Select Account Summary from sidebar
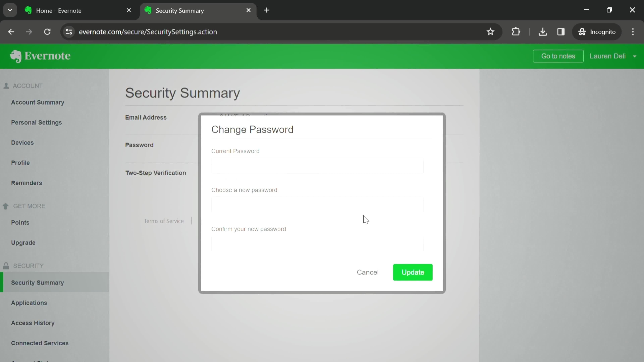The width and height of the screenshot is (644, 362). [x=38, y=102]
